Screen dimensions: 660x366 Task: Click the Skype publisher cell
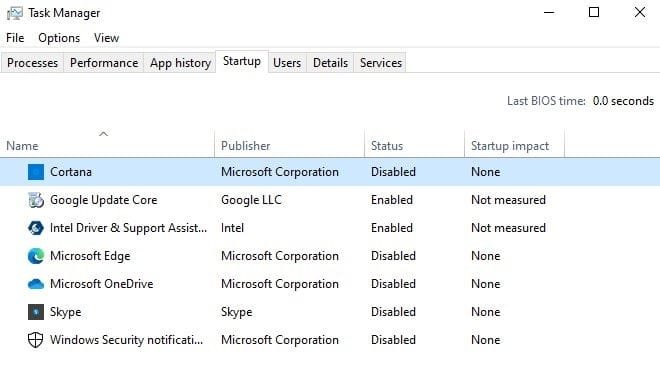click(x=237, y=312)
